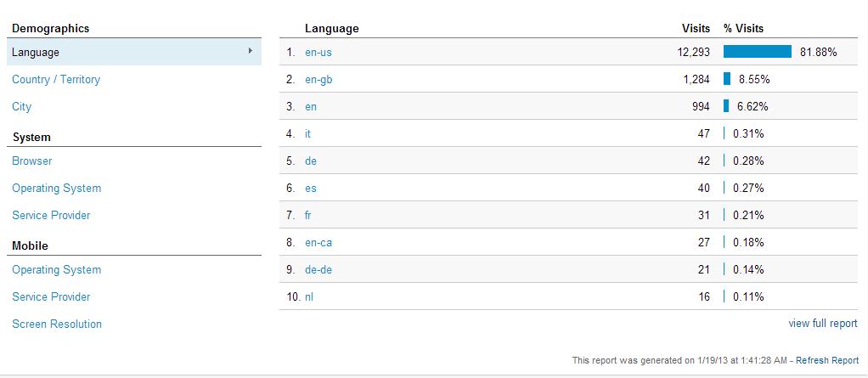868x378 pixels.
Task: Open the en-ca language row link
Action: tap(318, 243)
